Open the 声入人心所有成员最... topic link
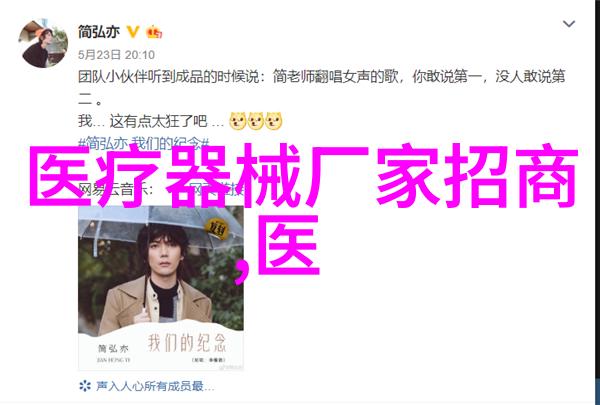The width and height of the screenshot is (600, 405). point(155,386)
